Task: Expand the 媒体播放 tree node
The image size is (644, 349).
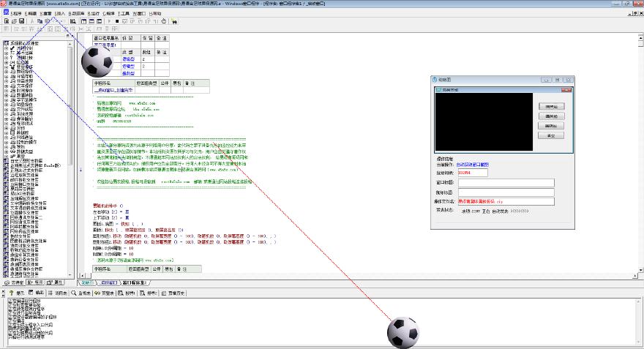Action: point(6,119)
